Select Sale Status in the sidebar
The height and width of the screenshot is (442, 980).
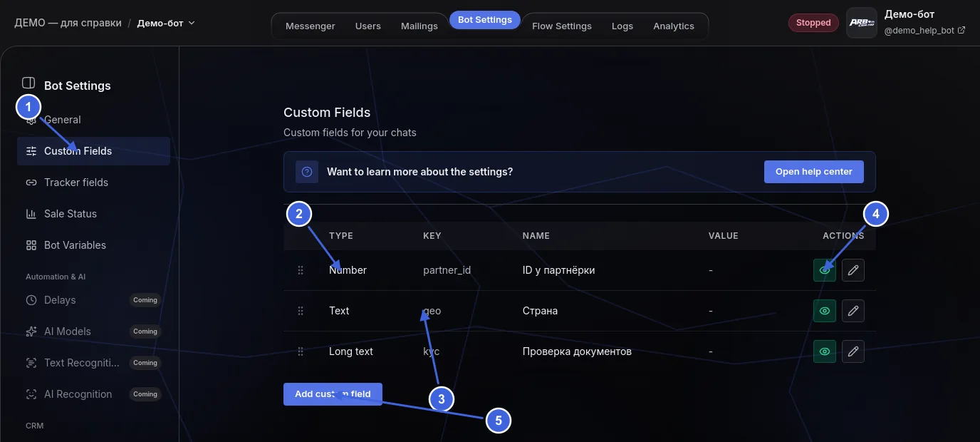click(x=93, y=214)
